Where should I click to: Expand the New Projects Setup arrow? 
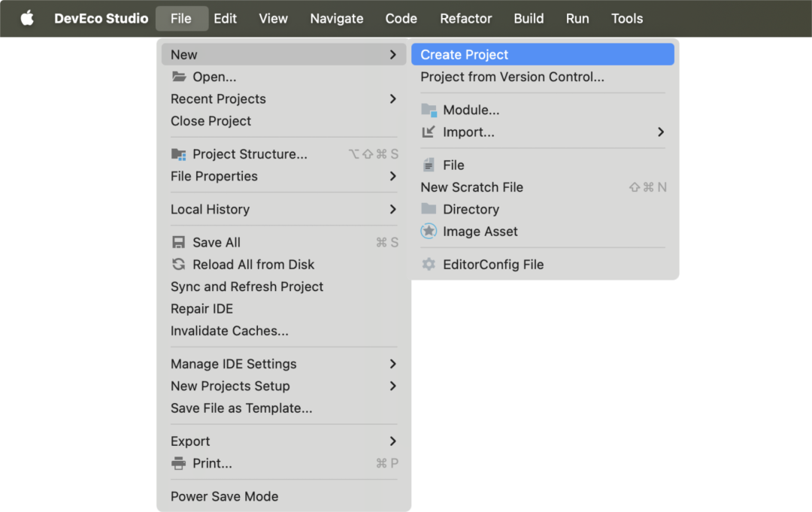click(x=393, y=386)
